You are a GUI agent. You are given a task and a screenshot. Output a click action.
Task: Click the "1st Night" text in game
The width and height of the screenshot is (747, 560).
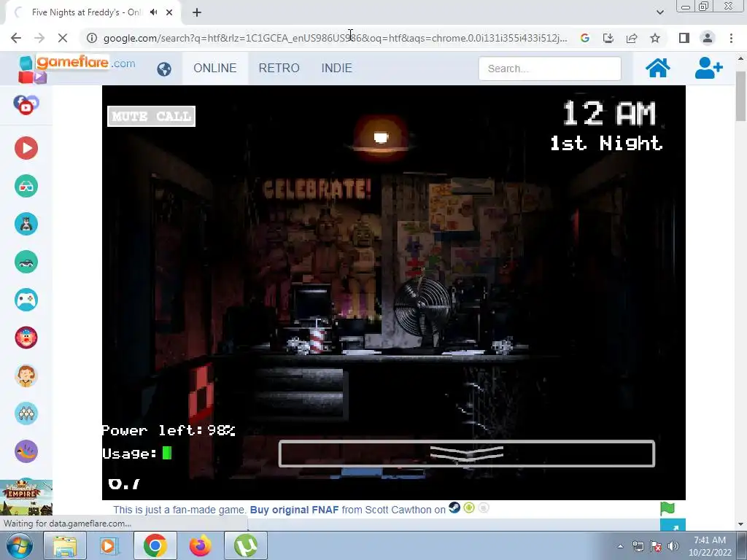(x=606, y=143)
